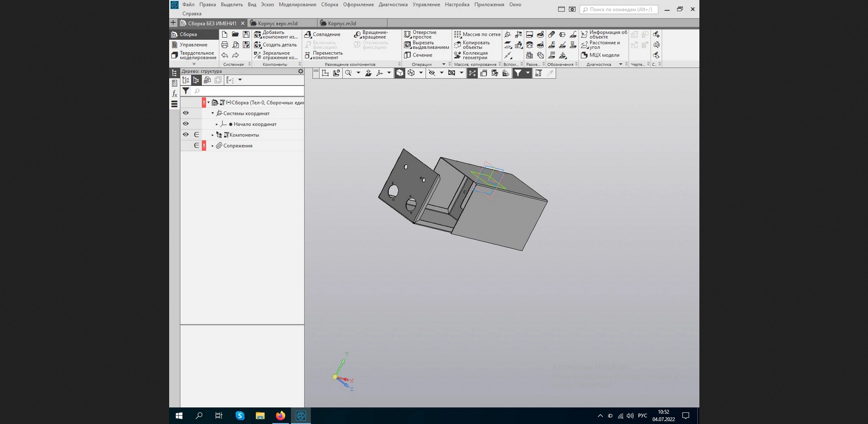Click the Совпадение mate tool
868x424 pixels.
point(323,34)
